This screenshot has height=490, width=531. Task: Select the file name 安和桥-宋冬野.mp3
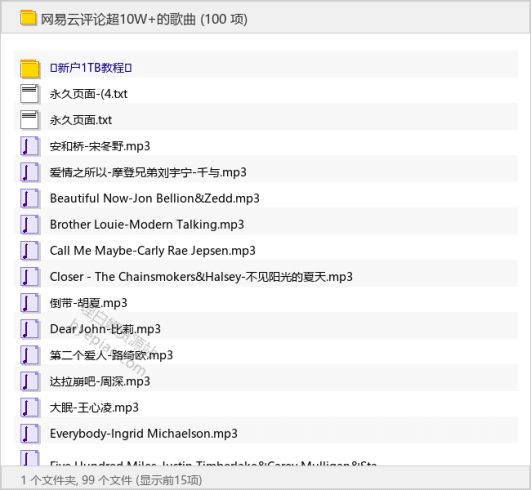[100, 146]
